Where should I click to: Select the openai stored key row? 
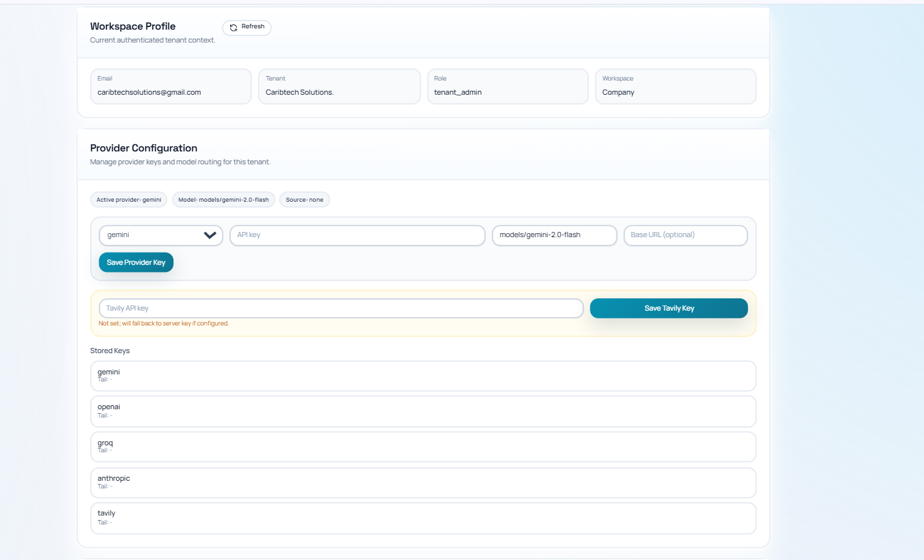423,411
